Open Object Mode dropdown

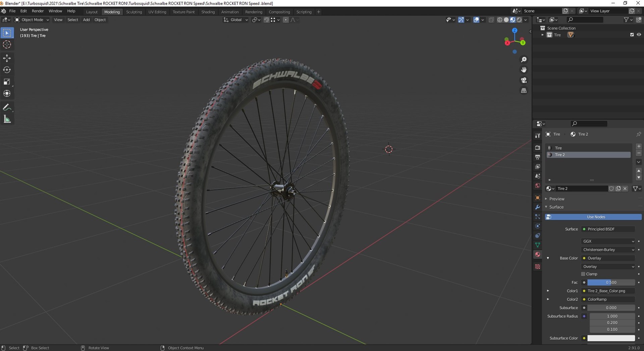click(32, 20)
